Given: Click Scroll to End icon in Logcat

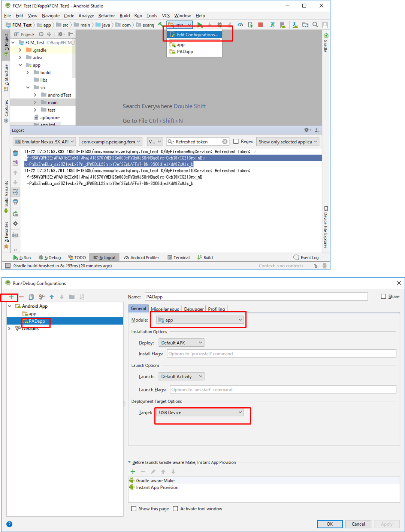Looking at the screenshot, I should click(x=15, y=163).
